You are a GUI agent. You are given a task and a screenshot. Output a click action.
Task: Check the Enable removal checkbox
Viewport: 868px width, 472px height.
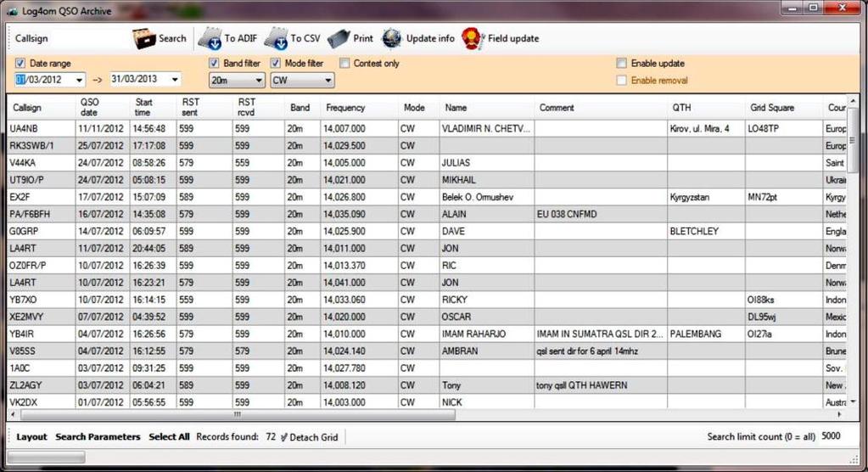622,81
